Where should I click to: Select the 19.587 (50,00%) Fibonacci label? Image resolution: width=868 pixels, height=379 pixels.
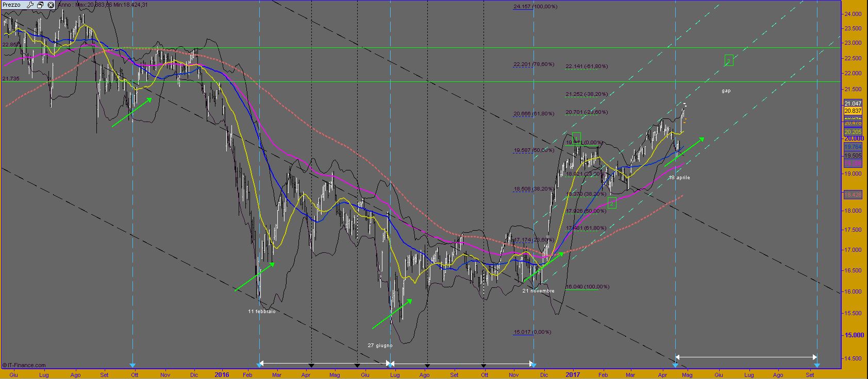click(534, 150)
